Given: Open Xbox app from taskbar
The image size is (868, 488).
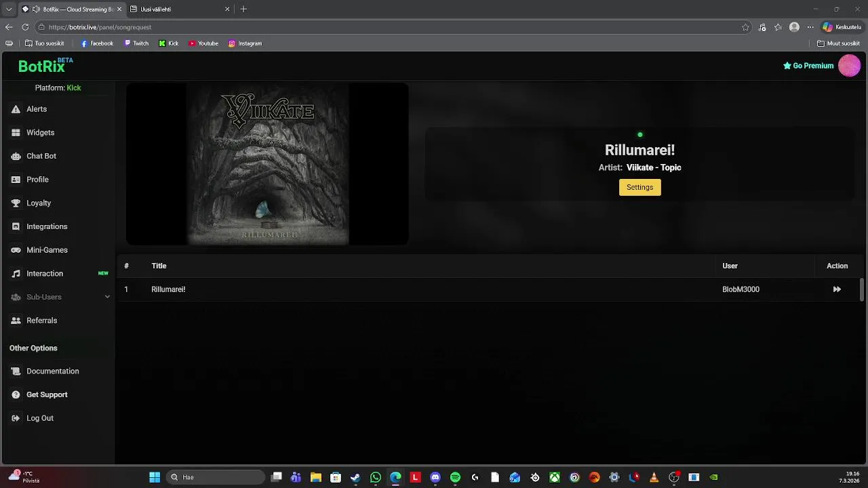Looking at the screenshot, I should click(555, 477).
